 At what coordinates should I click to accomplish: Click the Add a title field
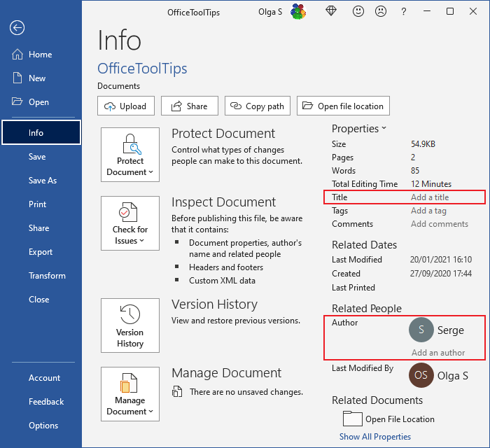click(x=430, y=197)
